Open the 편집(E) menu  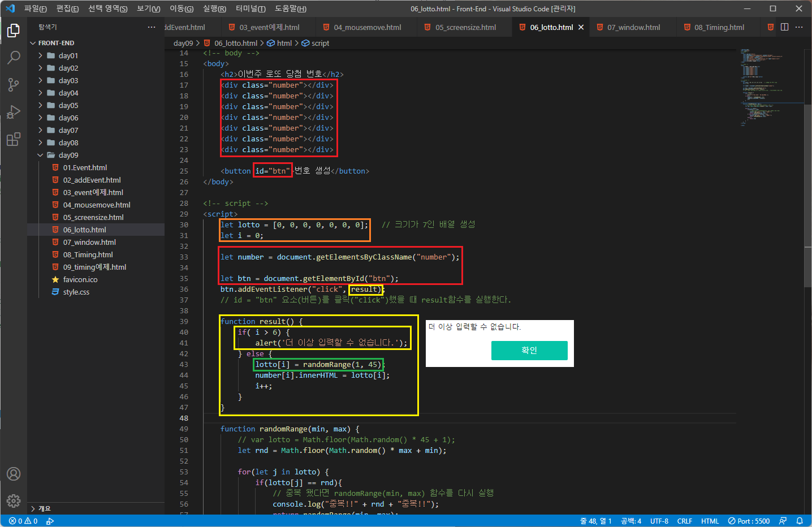(68, 8)
